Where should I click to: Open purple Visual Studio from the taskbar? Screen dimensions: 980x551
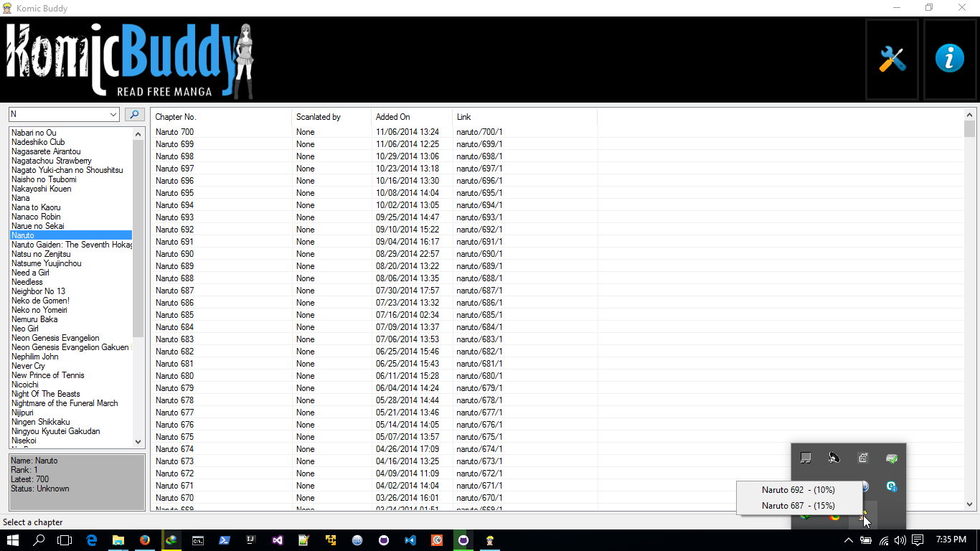click(x=278, y=540)
